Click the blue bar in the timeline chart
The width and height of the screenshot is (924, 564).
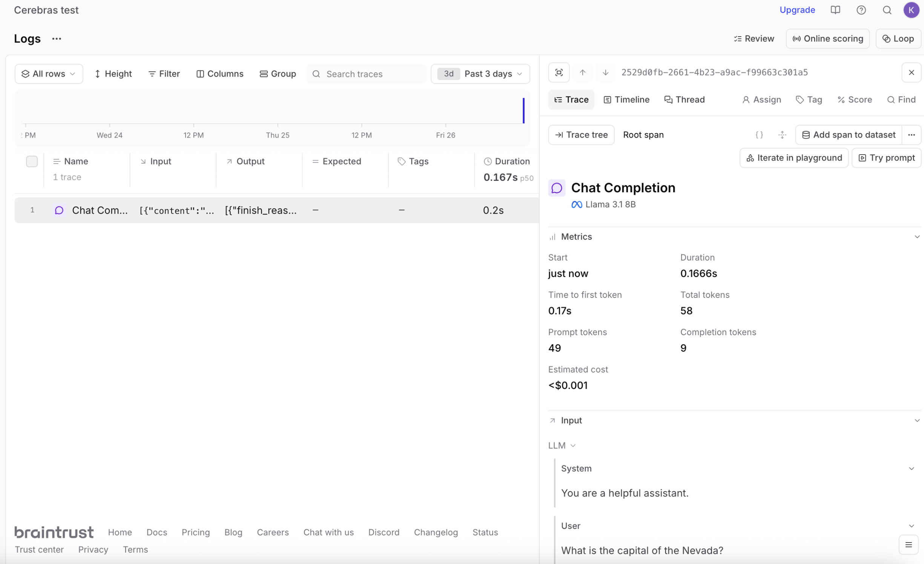pos(523,110)
